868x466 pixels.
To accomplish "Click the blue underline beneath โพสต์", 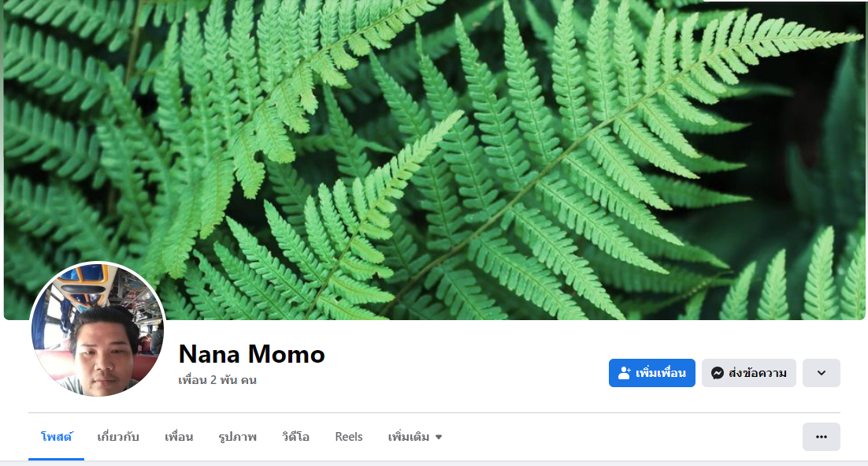I will point(57,459).
